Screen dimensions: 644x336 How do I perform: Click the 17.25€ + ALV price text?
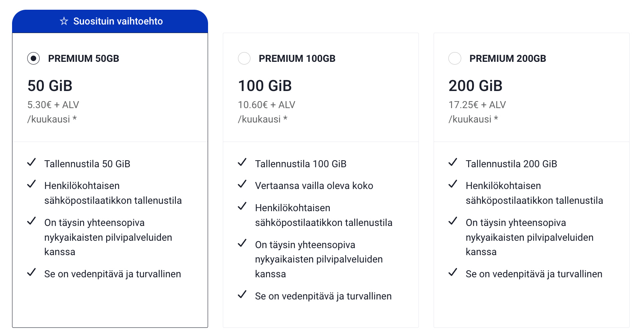(x=477, y=105)
